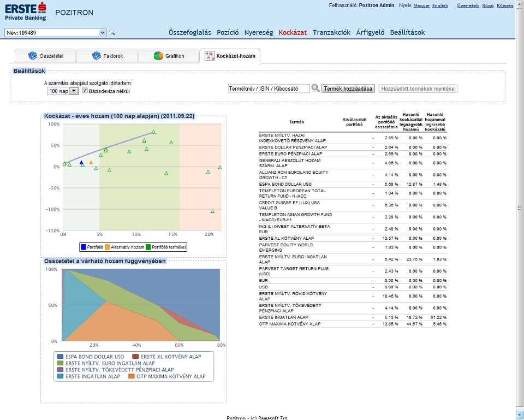
Task: Switch to the Faktorok tab
Action: point(107,56)
